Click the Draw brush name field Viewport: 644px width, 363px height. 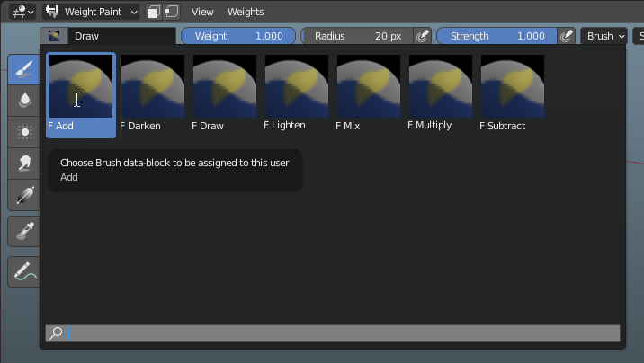point(121,36)
